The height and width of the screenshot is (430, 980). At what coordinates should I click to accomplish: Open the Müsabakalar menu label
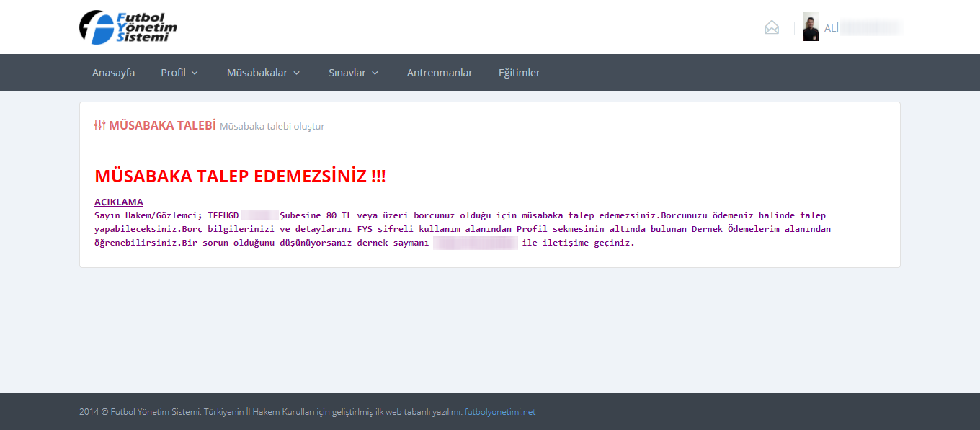(x=257, y=73)
